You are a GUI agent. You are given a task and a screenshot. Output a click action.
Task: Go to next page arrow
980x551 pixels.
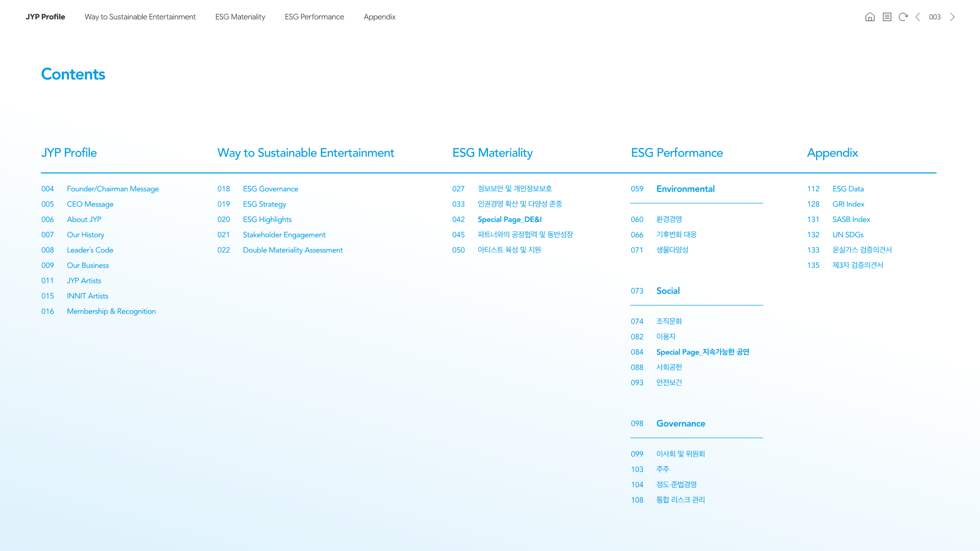[x=952, y=17]
